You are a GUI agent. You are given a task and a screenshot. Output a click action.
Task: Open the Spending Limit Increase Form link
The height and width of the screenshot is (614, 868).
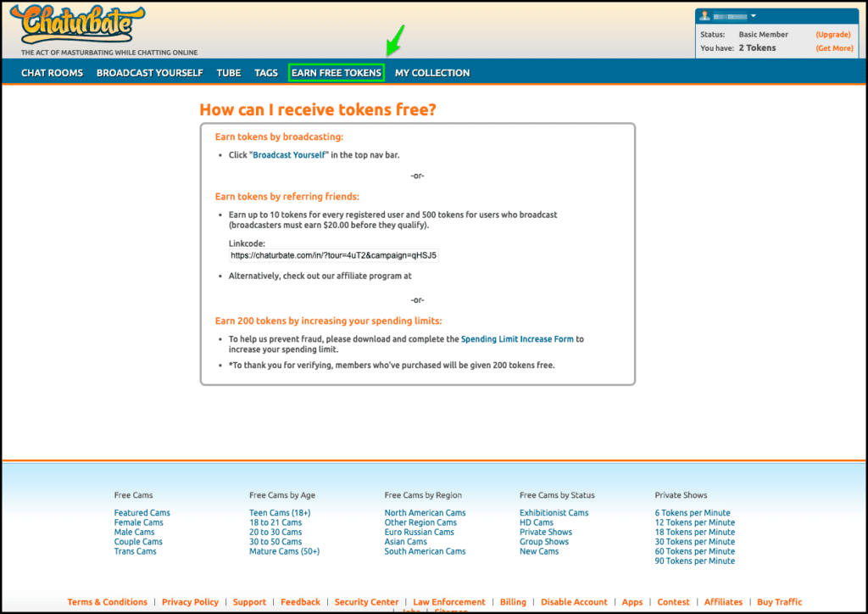(517, 339)
